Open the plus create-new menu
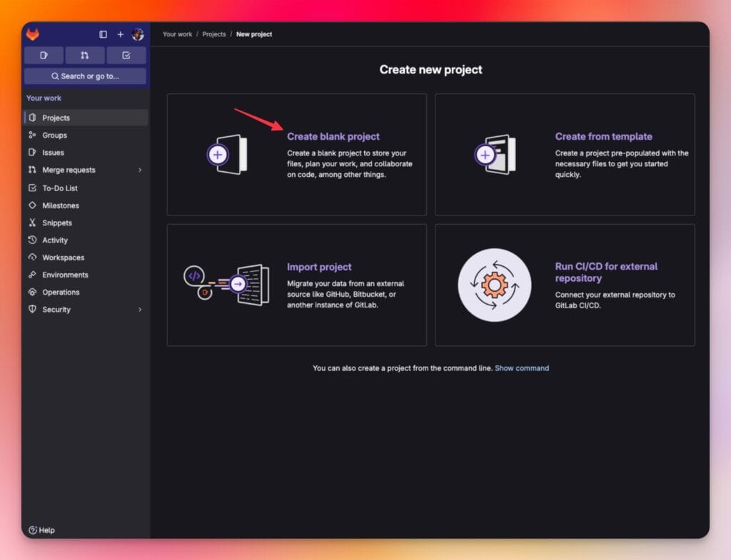 coord(120,34)
